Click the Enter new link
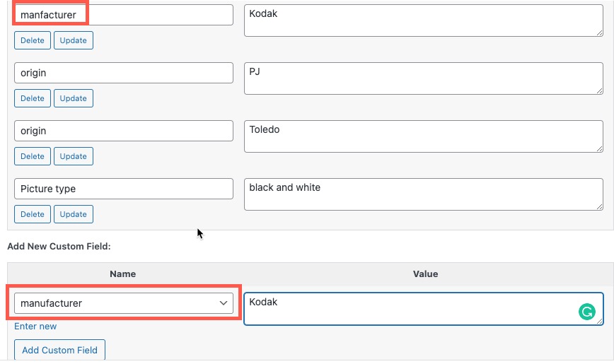The height and width of the screenshot is (364, 614). (35, 326)
